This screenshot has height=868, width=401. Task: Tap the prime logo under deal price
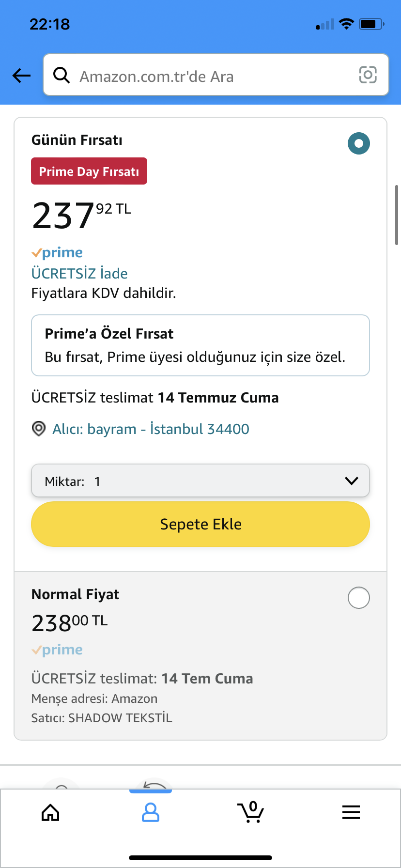(x=57, y=253)
